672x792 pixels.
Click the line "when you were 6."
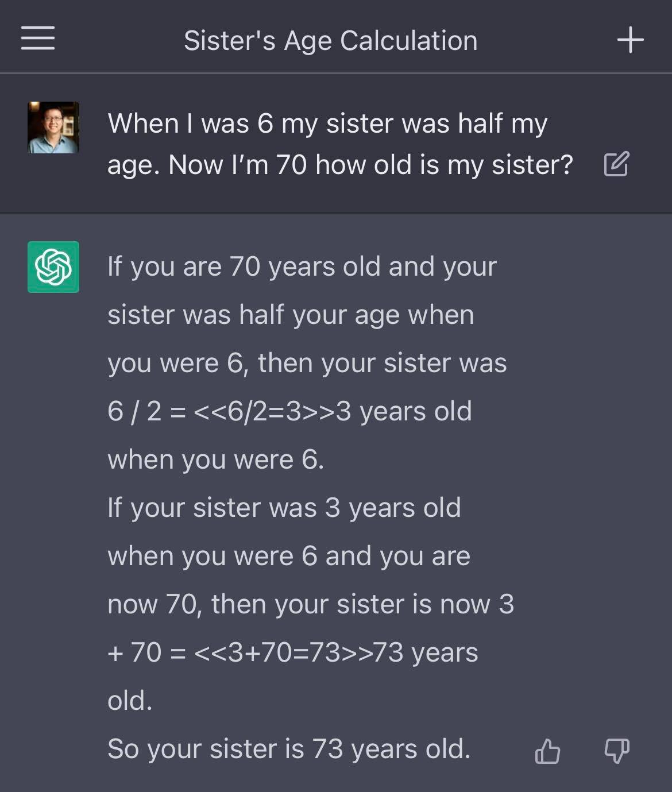click(x=215, y=459)
